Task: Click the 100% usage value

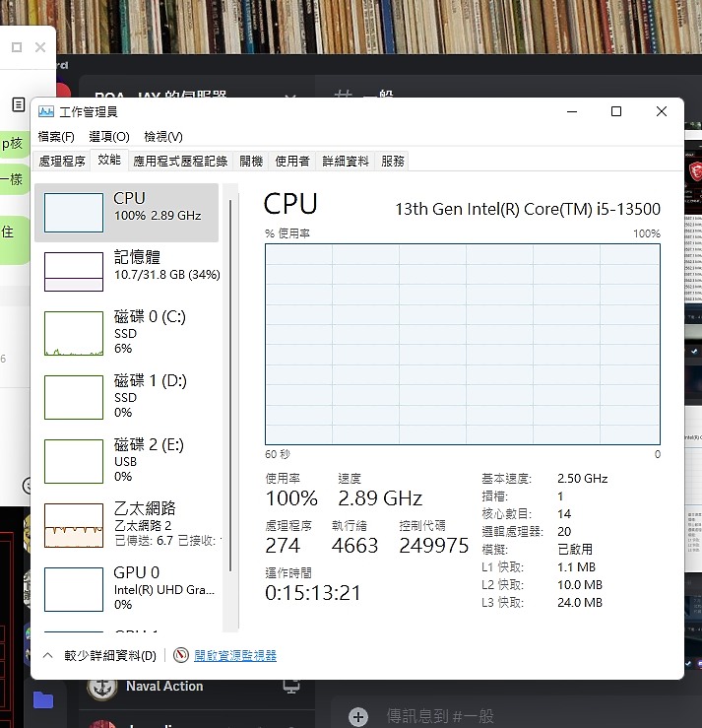Action: pos(291,498)
